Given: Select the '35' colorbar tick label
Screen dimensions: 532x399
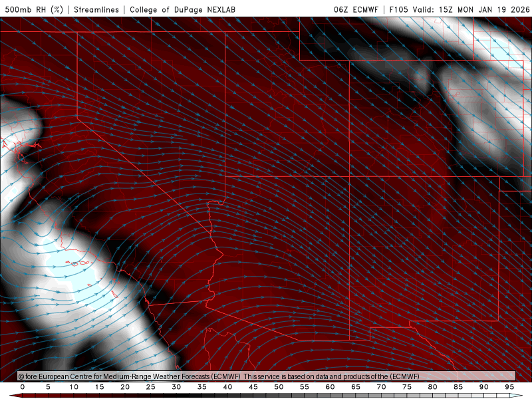Looking at the screenshot, I should tap(202, 387).
